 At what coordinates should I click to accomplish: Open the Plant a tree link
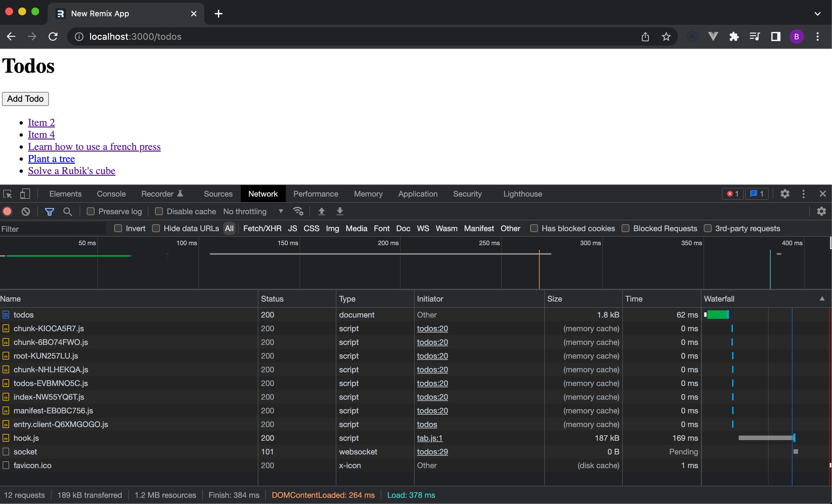pyautogui.click(x=51, y=158)
